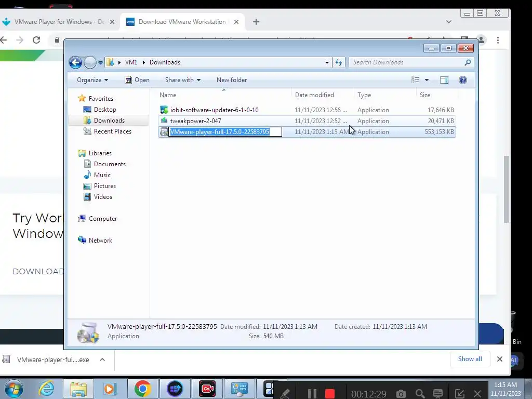Click the tweakpower file icon
Viewport: 532px width, 399px height.
click(x=164, y=121)
